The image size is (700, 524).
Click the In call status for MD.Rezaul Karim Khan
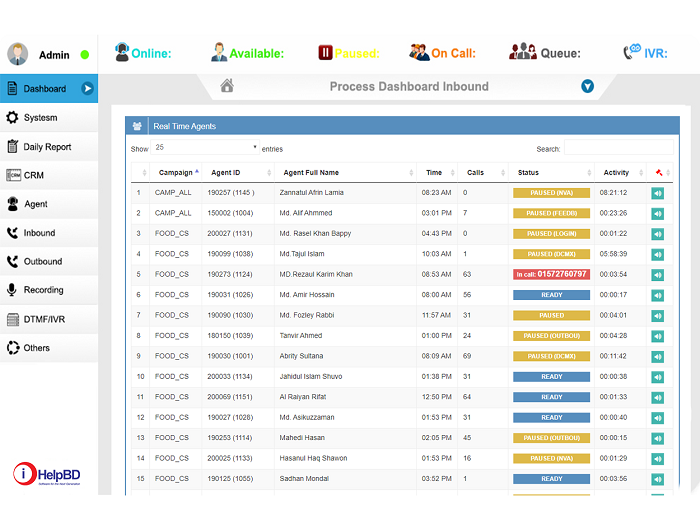tap(551, 274)
